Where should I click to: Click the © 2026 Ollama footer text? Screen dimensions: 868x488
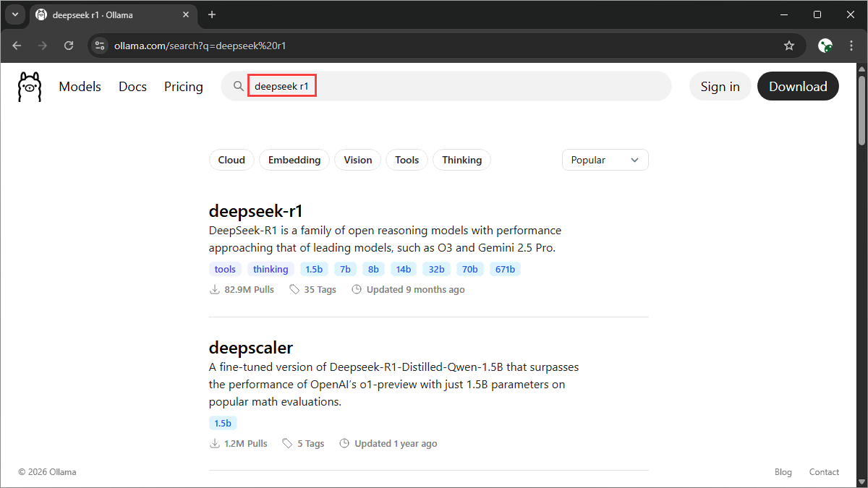(47, 472)
